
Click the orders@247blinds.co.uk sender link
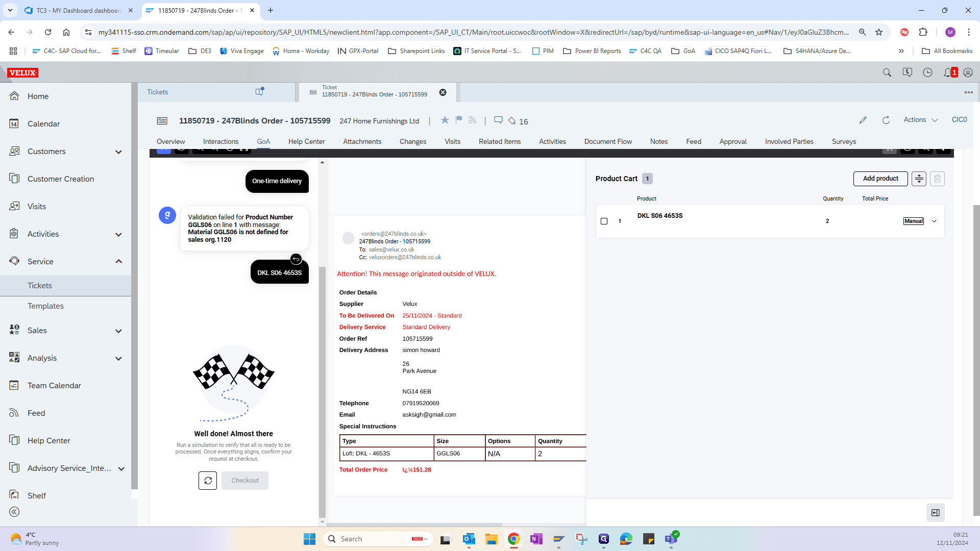394,234
